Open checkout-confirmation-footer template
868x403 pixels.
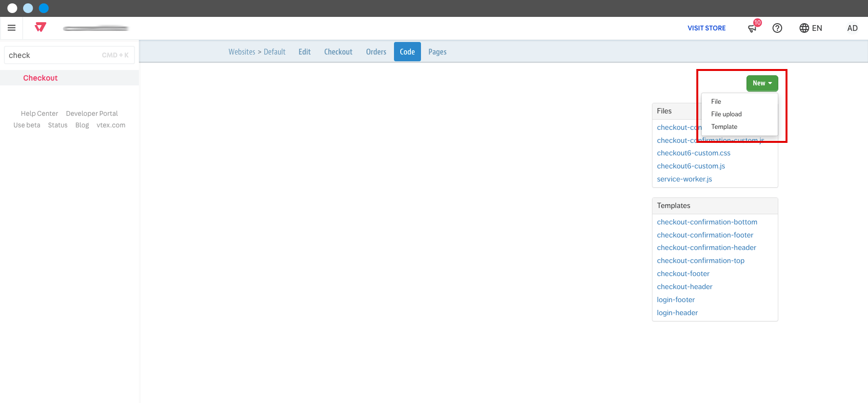click(x=705, y=235)
